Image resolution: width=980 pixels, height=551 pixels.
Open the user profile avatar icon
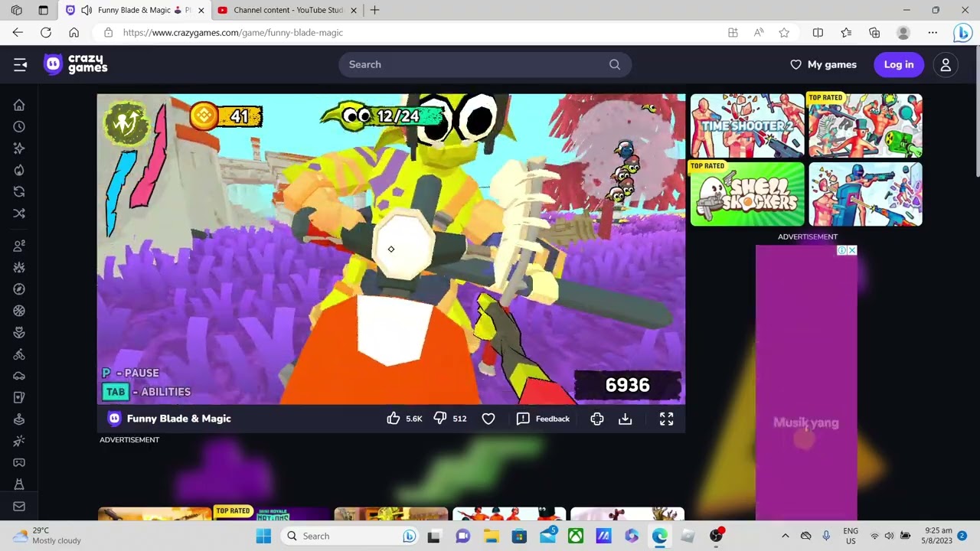click(x=946, y=65)
